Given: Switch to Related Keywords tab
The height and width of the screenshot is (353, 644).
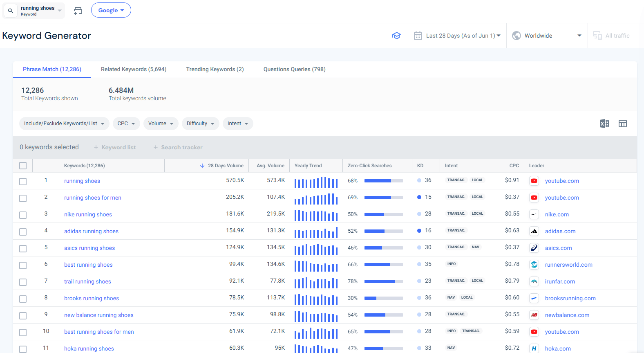Looking at the screenshot, I should click(134, 69).
